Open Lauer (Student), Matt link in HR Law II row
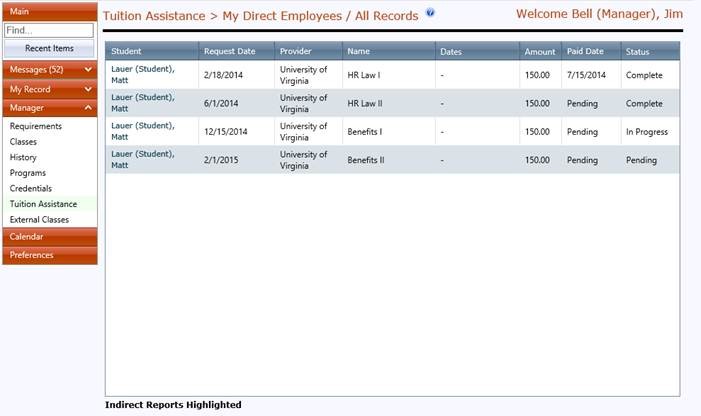The width and height of the screenshot is (701, 416). (143, 103)
